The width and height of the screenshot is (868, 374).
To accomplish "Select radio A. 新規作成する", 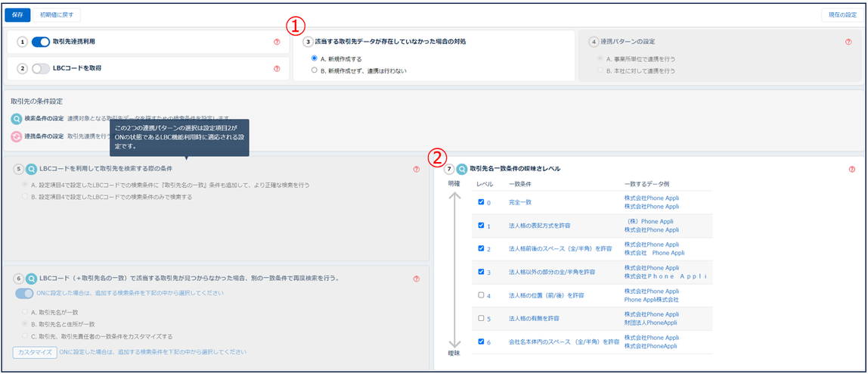I will 315,58.
